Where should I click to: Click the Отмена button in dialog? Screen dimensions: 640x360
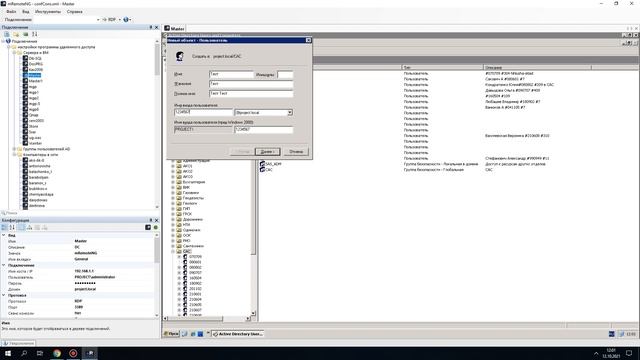(296, 151)
